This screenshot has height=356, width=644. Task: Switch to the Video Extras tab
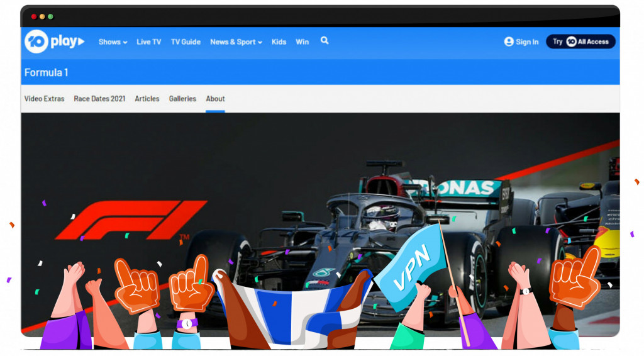pos(45,99)
